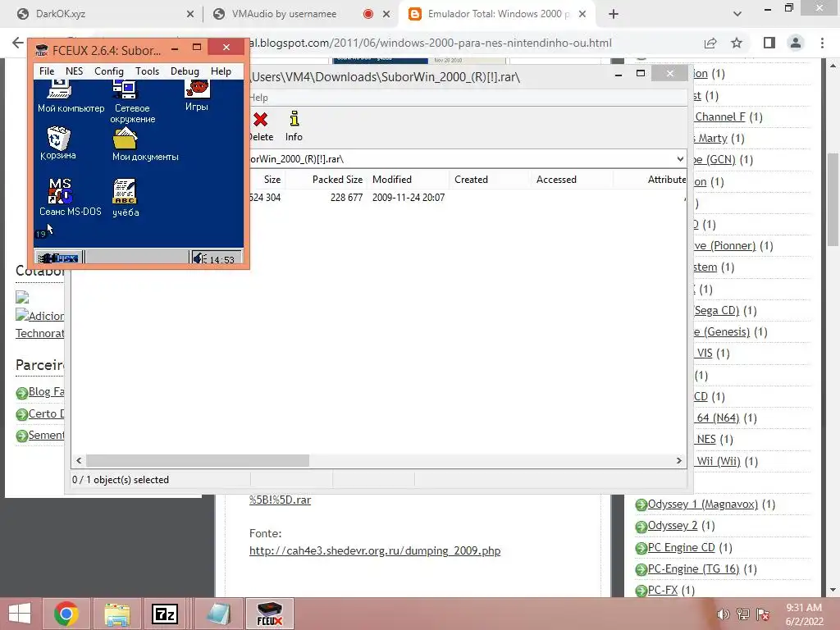Image resolution: width=840 pixels, height=630 pixels.
Task: Click 7-Zip horizontal scrollbar right arrow
Action: (679, 461)
